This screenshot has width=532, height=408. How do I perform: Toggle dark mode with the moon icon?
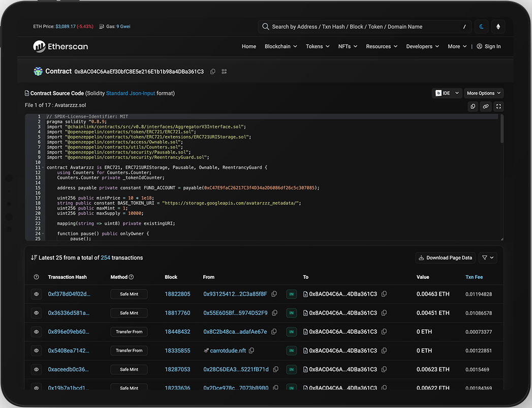(x=481, y=27)
